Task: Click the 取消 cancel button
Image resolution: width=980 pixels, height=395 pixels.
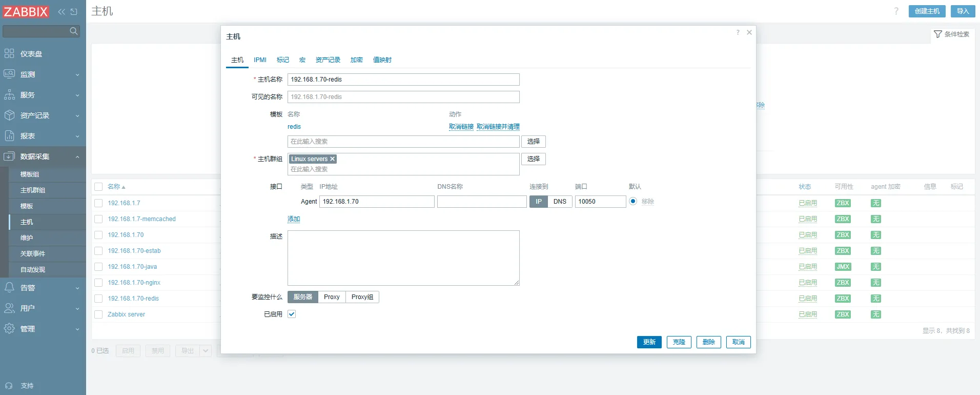Action: (739, 342)
